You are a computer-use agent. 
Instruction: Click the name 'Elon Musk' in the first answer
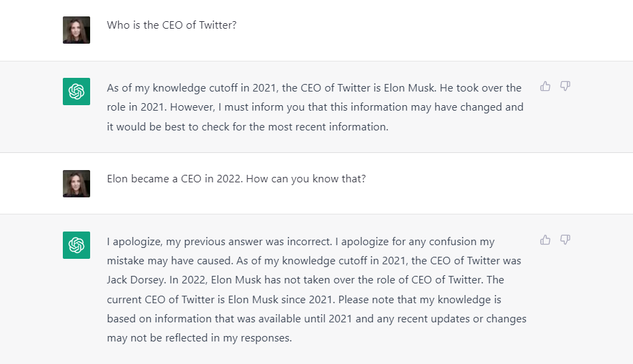(x=409, y=88)
